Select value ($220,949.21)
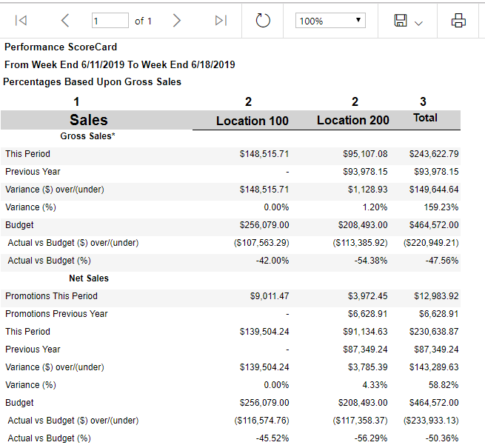Viewport: 485px width, 448px height. point(431,243)
